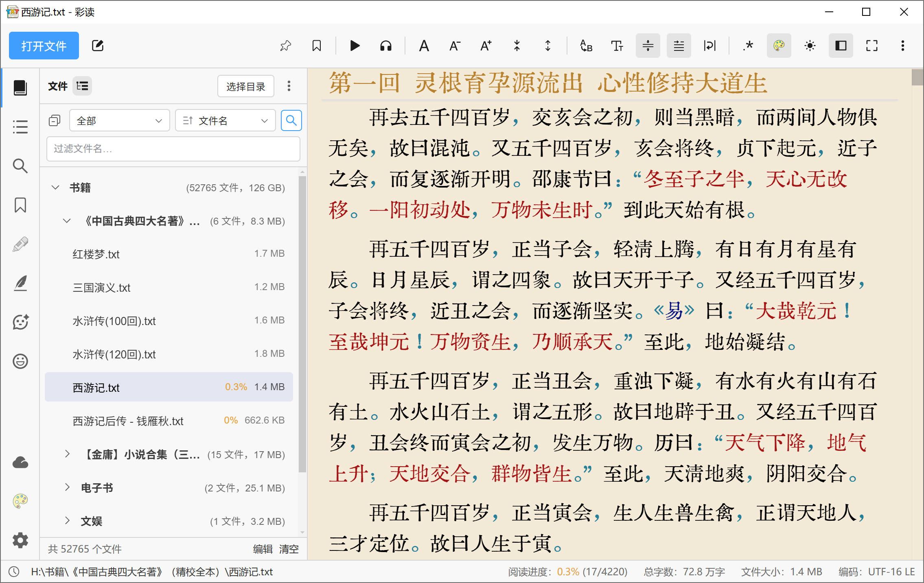Toggle the paragraph indent button
This screenshot has height=583, width=924.
click(x=679, y=46)
